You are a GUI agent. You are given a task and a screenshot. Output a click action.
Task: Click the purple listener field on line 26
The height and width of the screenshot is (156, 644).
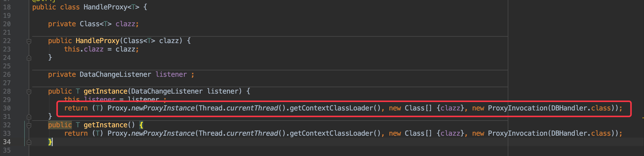(x=171, y=75)
